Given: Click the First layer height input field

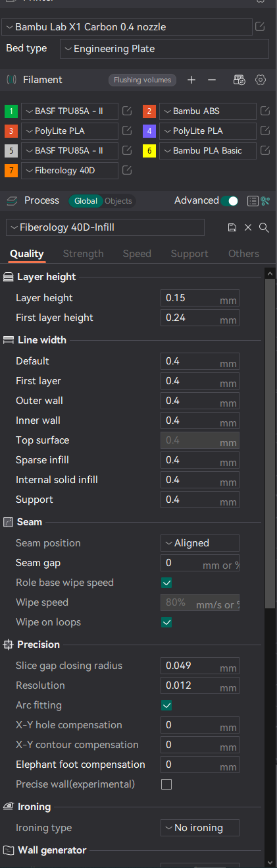Looking at the screenshot, I should click(200, 318).
